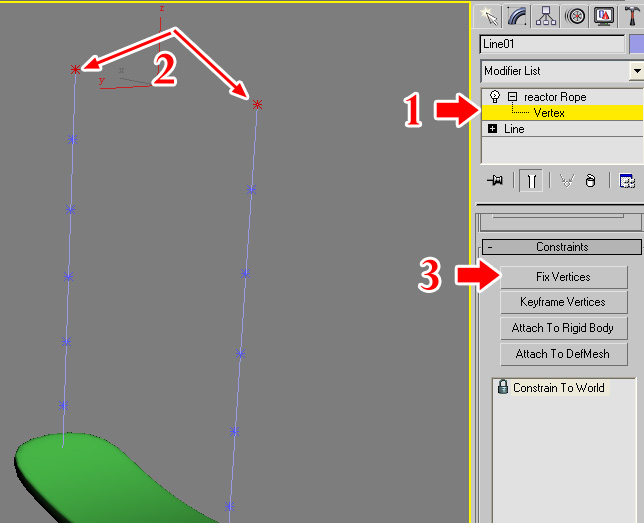Collapse the reactor Rope modifier tree
The image size is (644, 523).
(512, 97)
